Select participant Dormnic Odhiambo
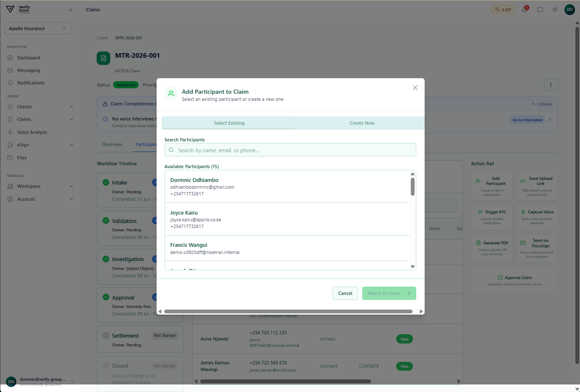This screenshot has height=392, width=580. (287, 187)
